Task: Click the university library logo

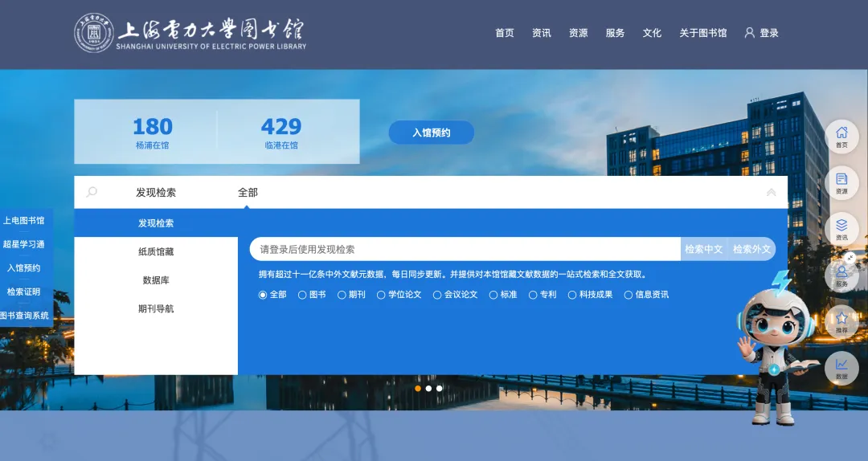Action: (190, 33)
